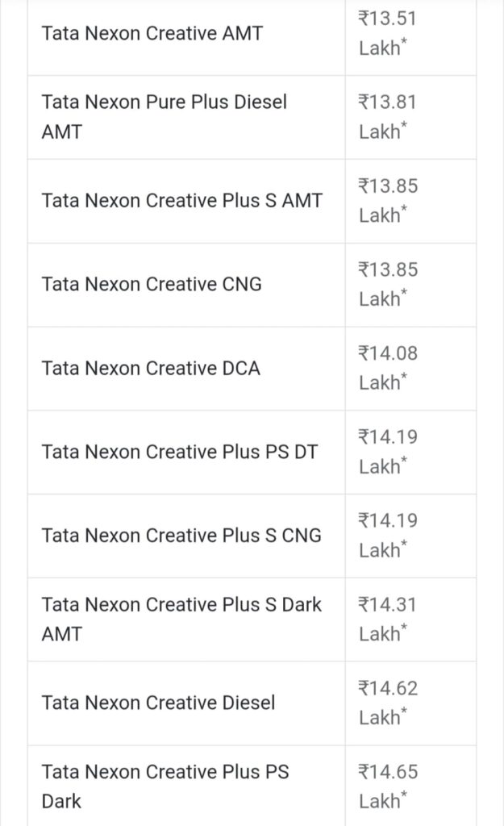
Task: Click the ₹14.08 Lakh price
Action: coord(388,368)
